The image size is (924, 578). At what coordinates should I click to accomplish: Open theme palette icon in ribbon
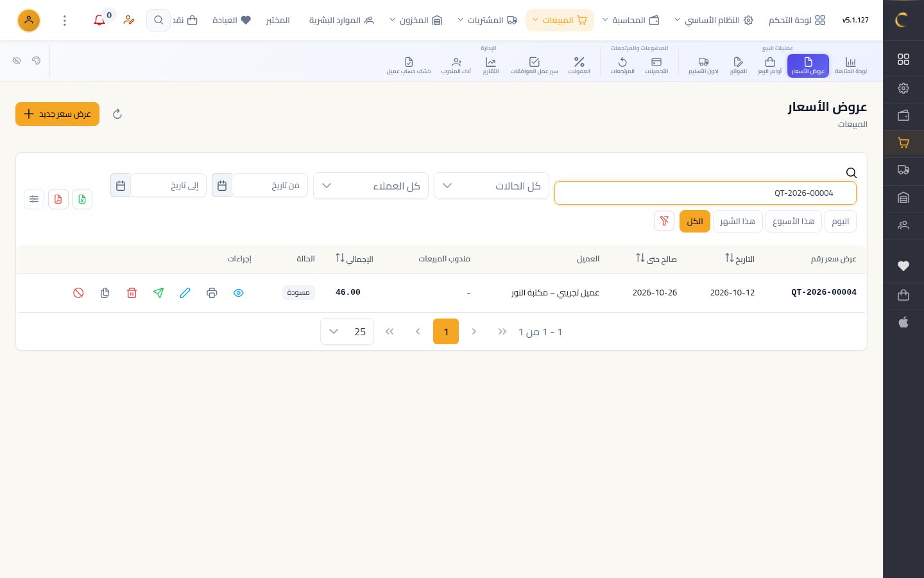tap(36, 60)
